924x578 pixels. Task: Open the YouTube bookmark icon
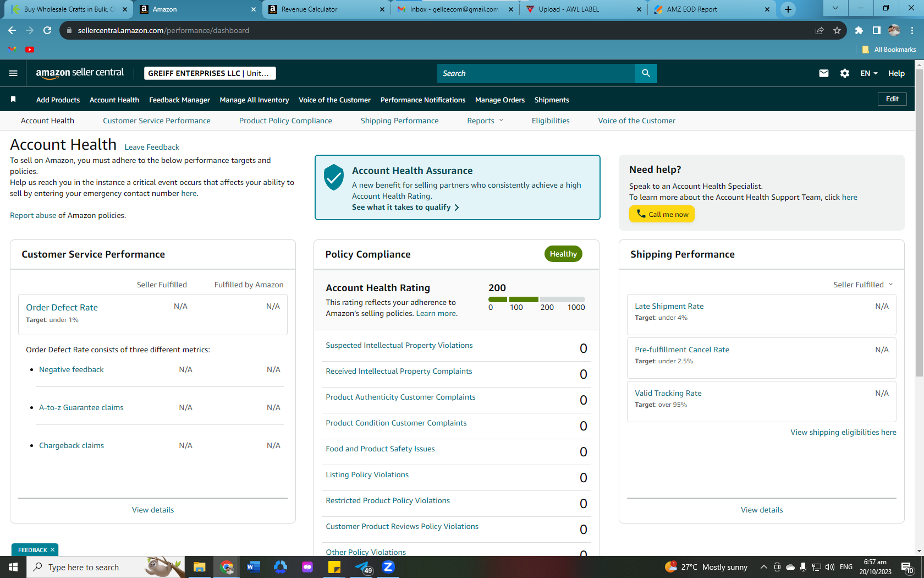[x=30, y=50]
